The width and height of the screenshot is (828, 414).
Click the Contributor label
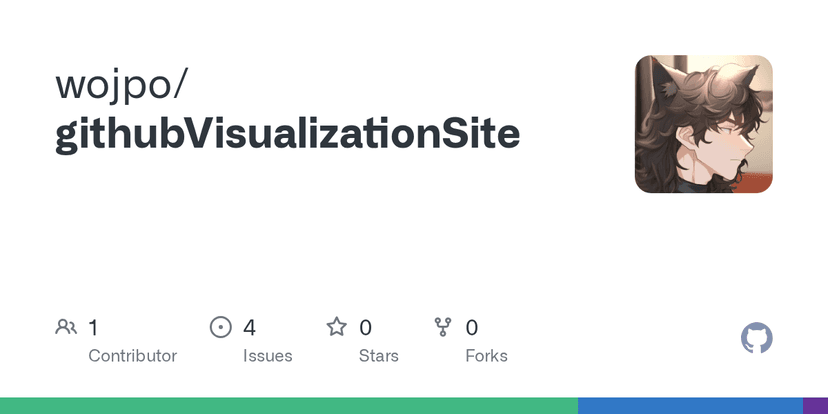132,356
